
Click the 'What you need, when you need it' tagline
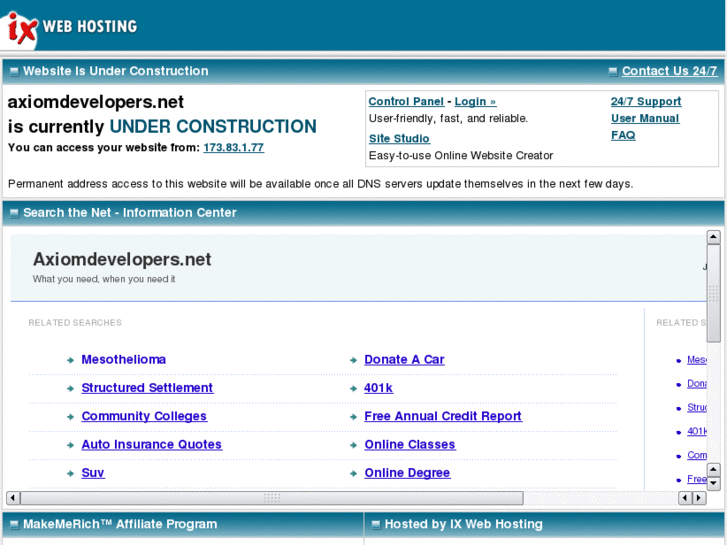coord(104,279)
